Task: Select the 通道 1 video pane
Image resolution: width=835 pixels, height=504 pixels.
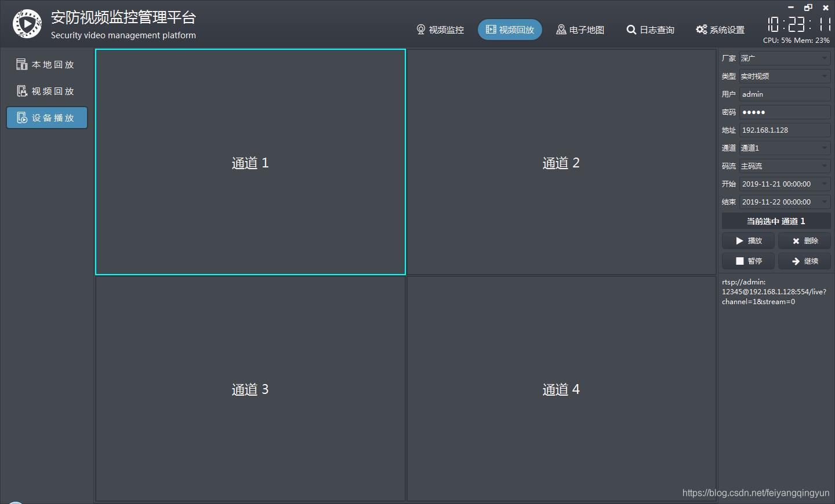Action: click(x=251, y=162)
